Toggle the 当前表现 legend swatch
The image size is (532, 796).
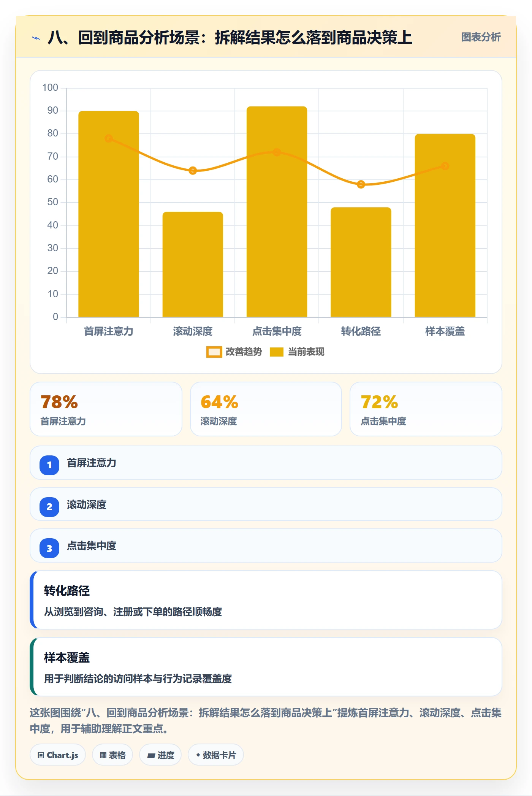pyautogui.click(x=277, y=352)
